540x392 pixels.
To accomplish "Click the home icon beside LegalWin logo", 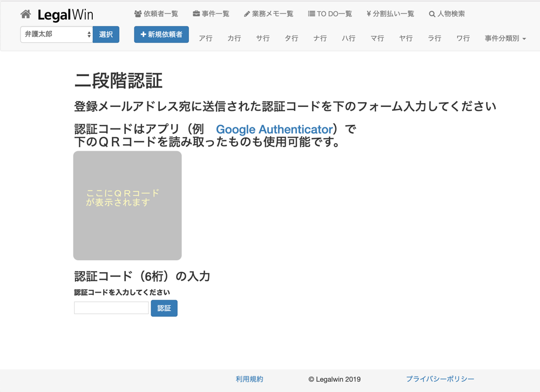I will (x=25, y=14).
